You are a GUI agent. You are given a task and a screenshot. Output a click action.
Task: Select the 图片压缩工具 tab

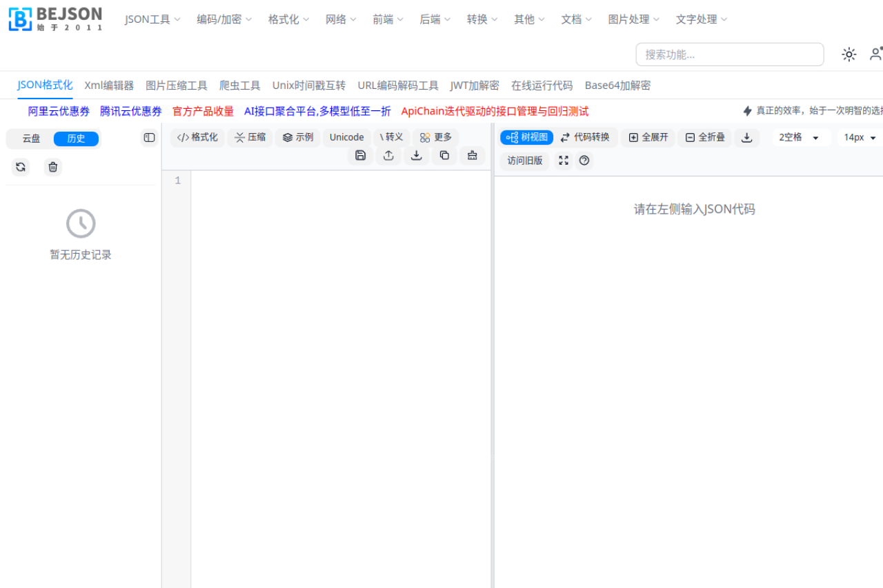click(x=177, y=85)
